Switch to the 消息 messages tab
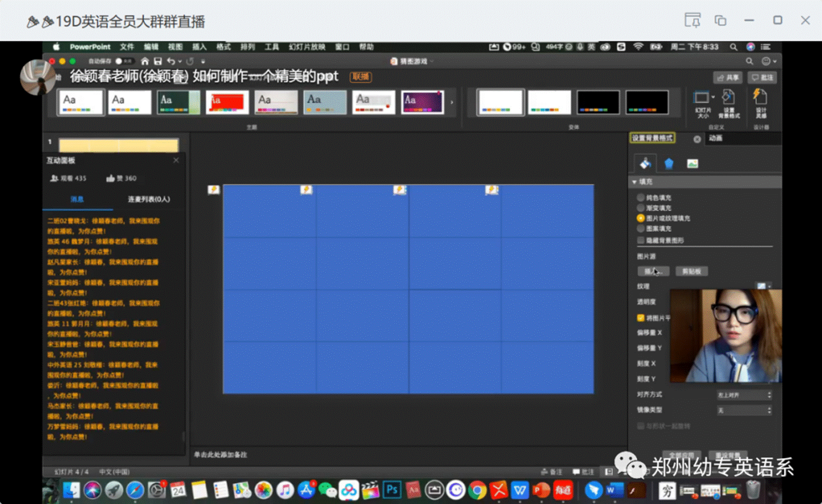The width and height of the screenshot is (822, 504). 77,199
